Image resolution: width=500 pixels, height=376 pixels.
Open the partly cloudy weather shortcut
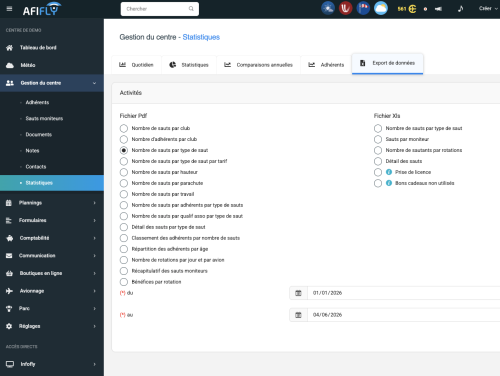click(328, 8)
